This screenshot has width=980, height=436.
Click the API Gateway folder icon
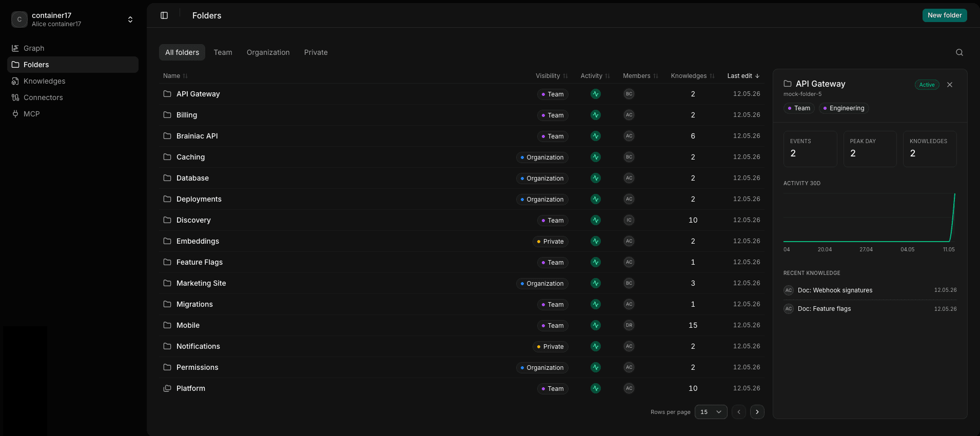[x=167, y=94]
